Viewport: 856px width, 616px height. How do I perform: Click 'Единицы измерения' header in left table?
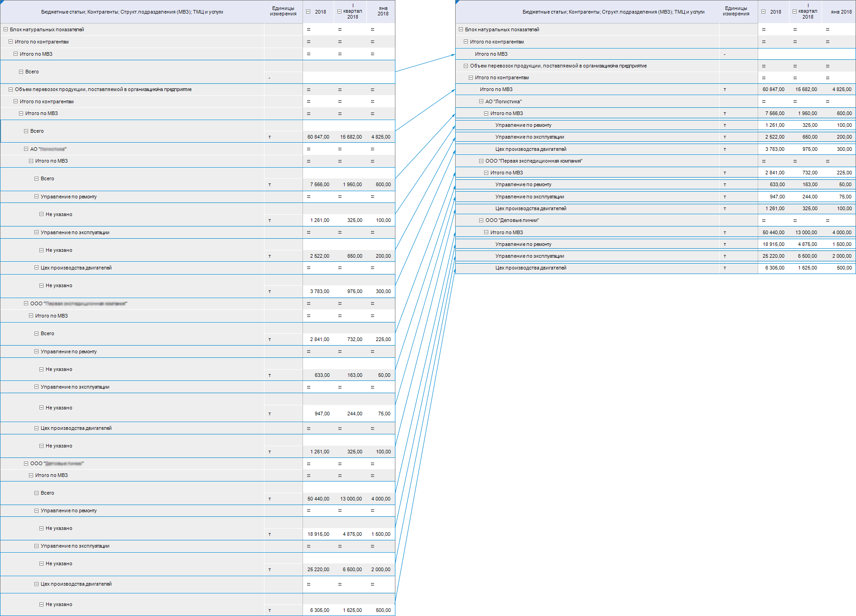point(283,11)
